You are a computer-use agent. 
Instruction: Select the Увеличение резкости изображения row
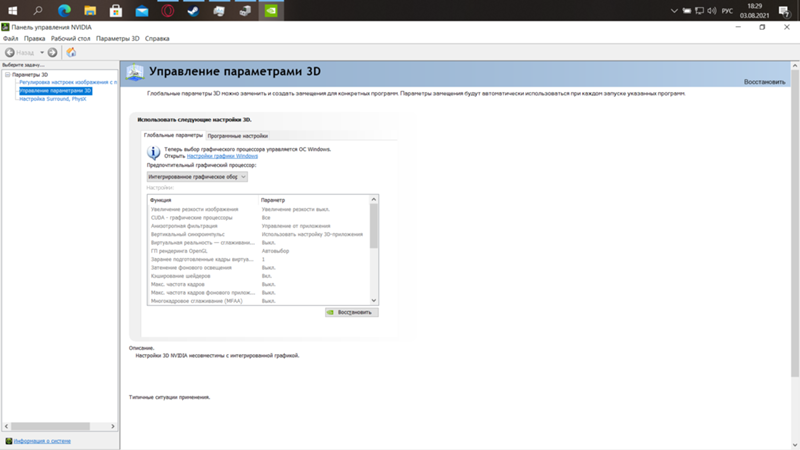pos(259,209)
